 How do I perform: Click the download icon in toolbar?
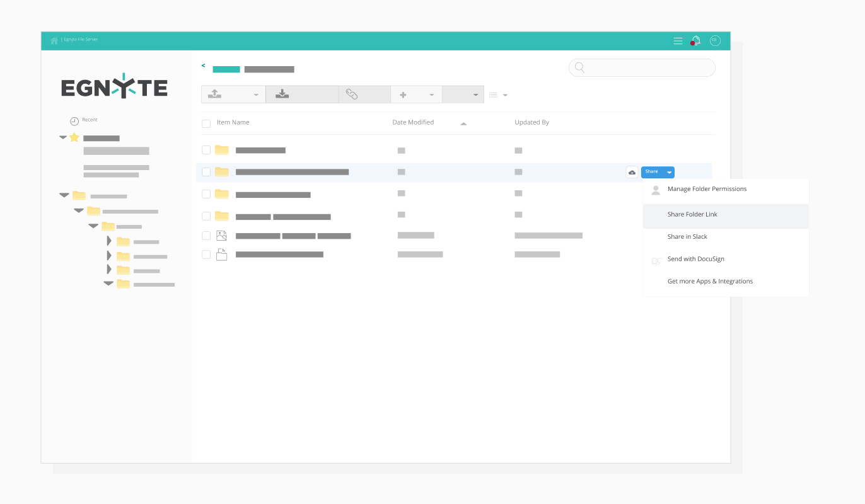tap(282, 94)
